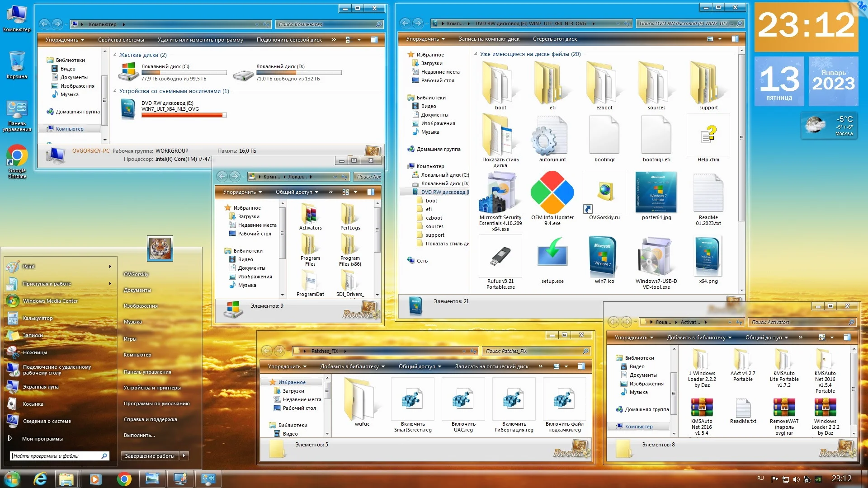Screen dimensions: 868x488
Task: Open KMSAuto Lite Portable v1.7.2 folder
Action: [784, 360]
